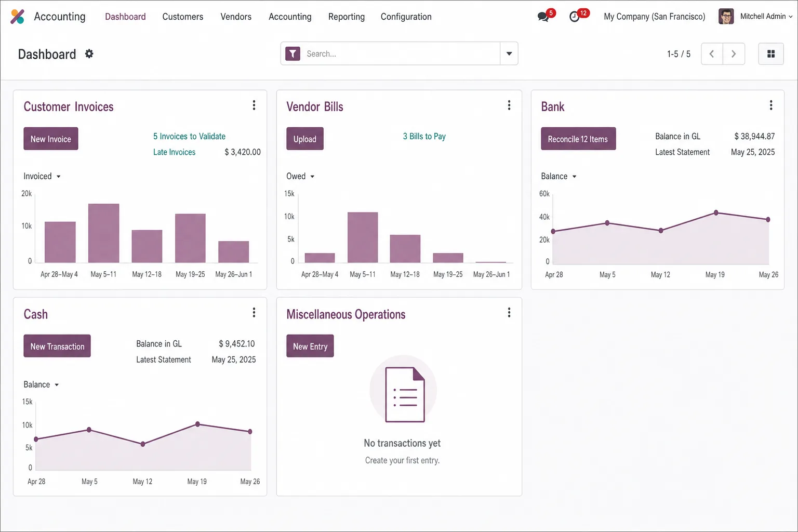
Task: Expand the search options dropdown arrow
Action: [x=509, y=54]
